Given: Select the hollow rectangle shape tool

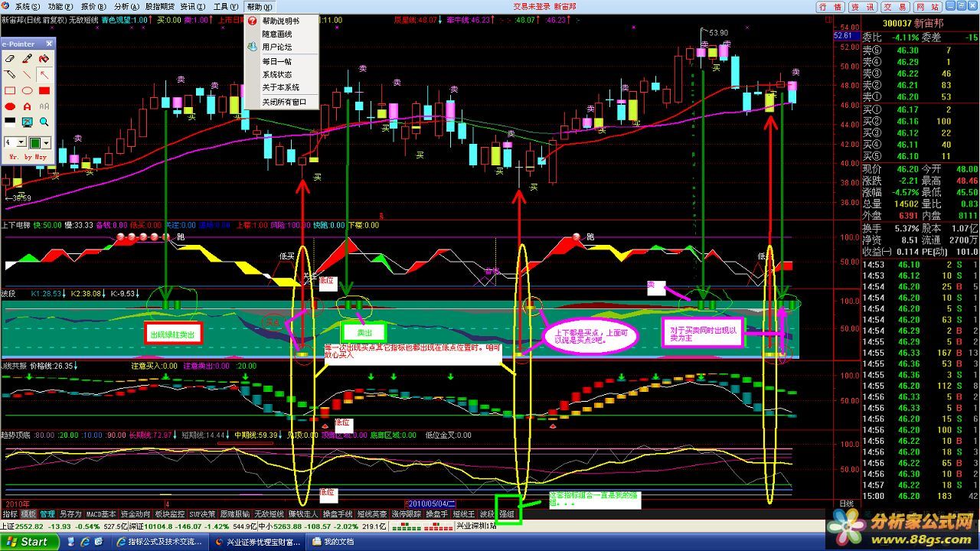Looking at the screenshot, I should (x=11, y=90).
